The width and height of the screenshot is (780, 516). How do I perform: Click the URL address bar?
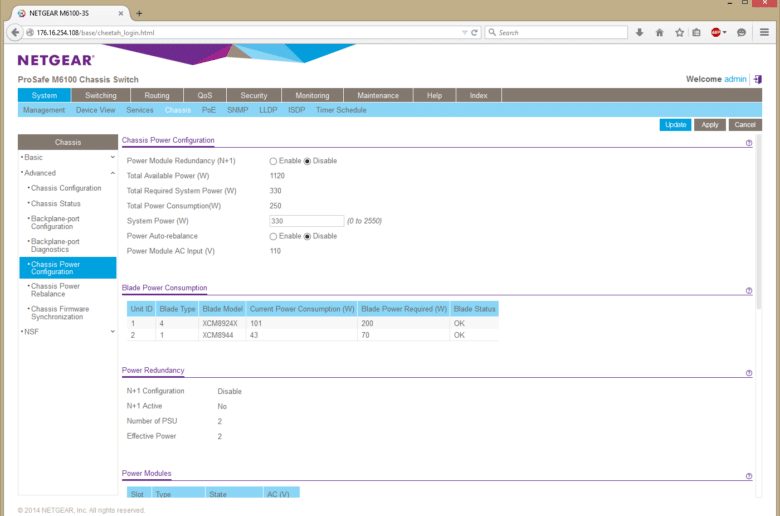click(x=246, y=32)
